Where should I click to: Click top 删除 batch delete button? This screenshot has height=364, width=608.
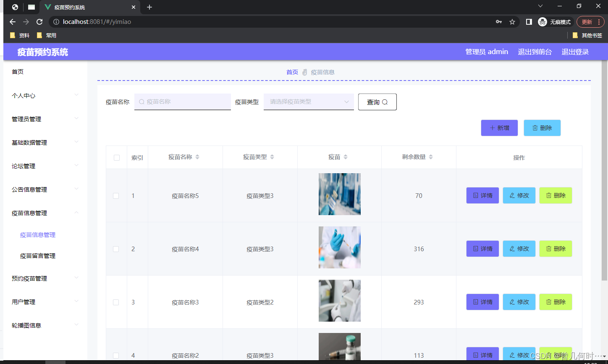pyautogui.click(x=542, y=128)
